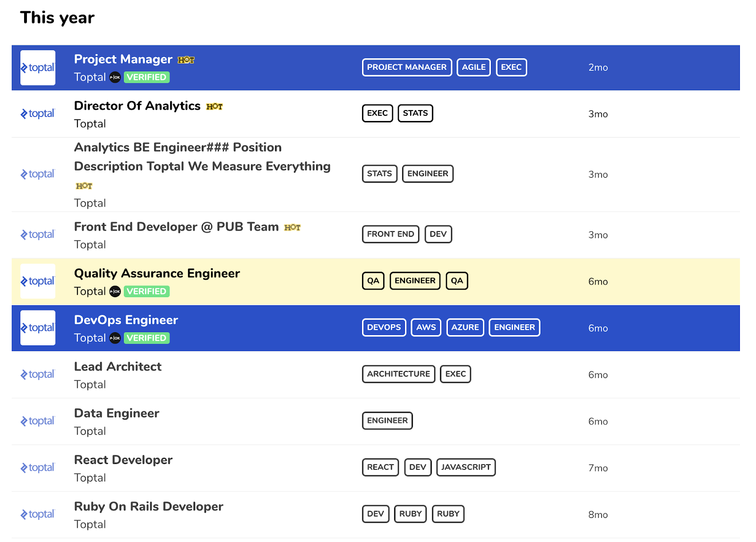This screenshot has height=542, width=756.
Task: Filter by the AWS tag
Action: 426,327
